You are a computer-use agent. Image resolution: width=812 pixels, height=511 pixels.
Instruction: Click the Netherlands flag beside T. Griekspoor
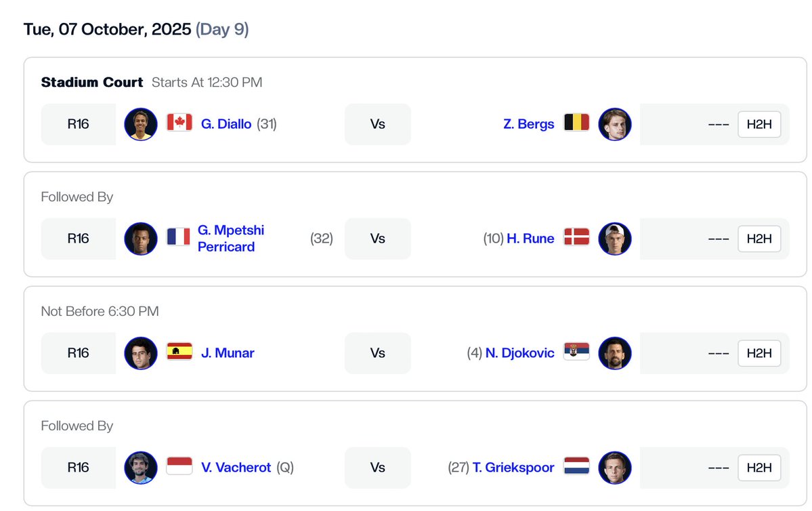576,467
